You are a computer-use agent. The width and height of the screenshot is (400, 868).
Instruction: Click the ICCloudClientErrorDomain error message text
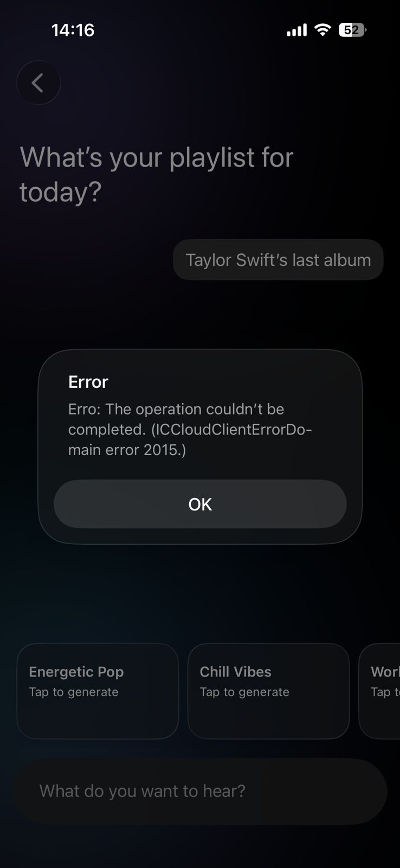[x=190, y=429]
